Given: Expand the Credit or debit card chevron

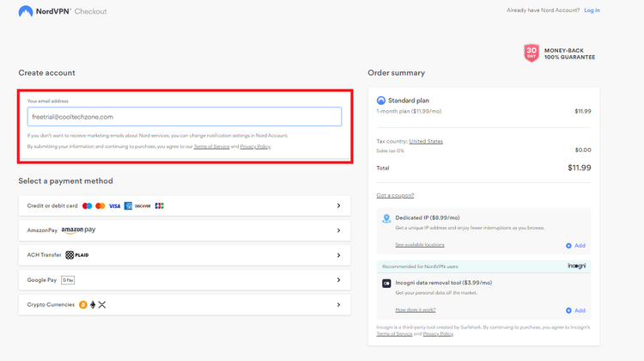Looking at the screenshot, I should 338,205.
